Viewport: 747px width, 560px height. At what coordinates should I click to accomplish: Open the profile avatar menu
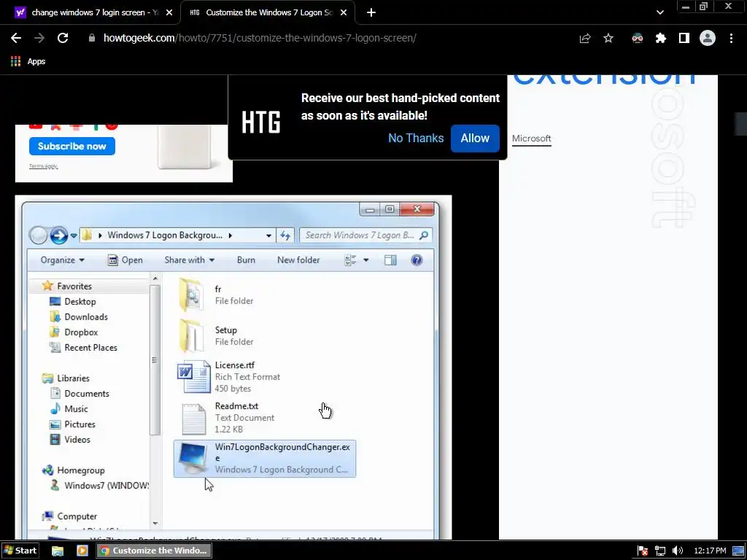(x=708, y=38)
